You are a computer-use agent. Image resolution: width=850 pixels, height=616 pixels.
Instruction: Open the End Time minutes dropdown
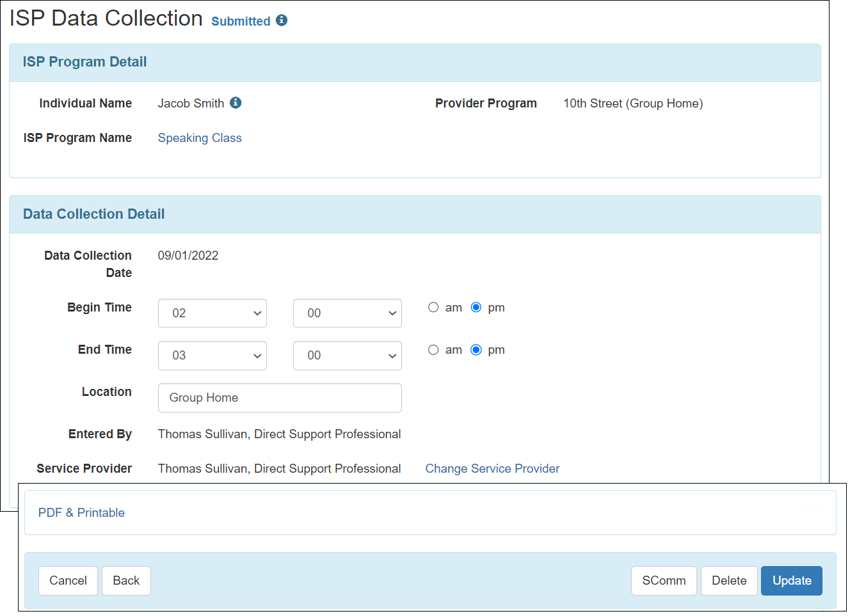347,356
